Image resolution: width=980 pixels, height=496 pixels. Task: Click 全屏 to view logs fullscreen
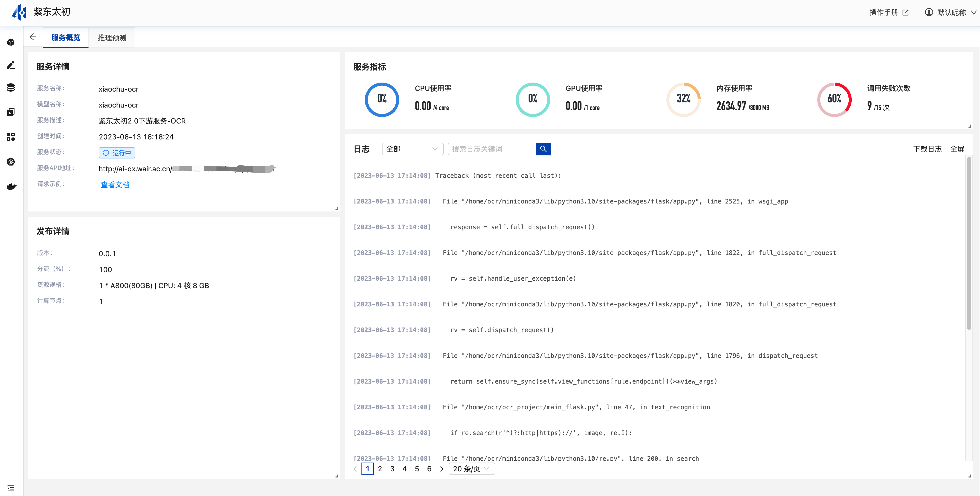click(957, 149)
